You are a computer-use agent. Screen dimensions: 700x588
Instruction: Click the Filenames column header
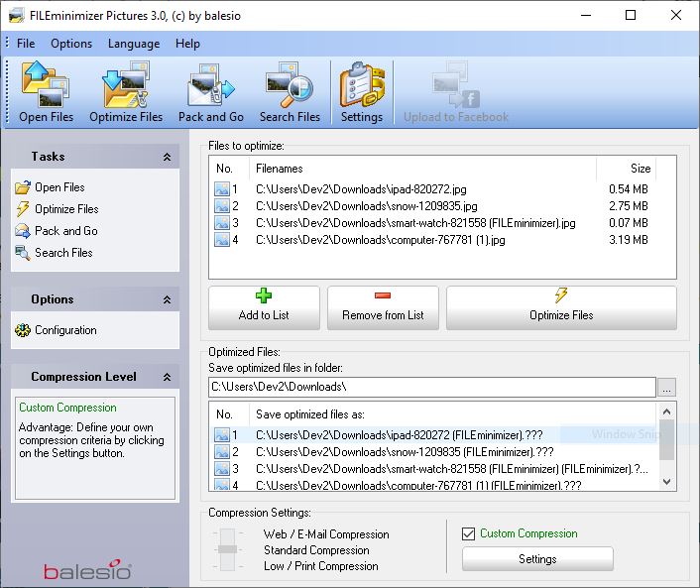[422, 169]
